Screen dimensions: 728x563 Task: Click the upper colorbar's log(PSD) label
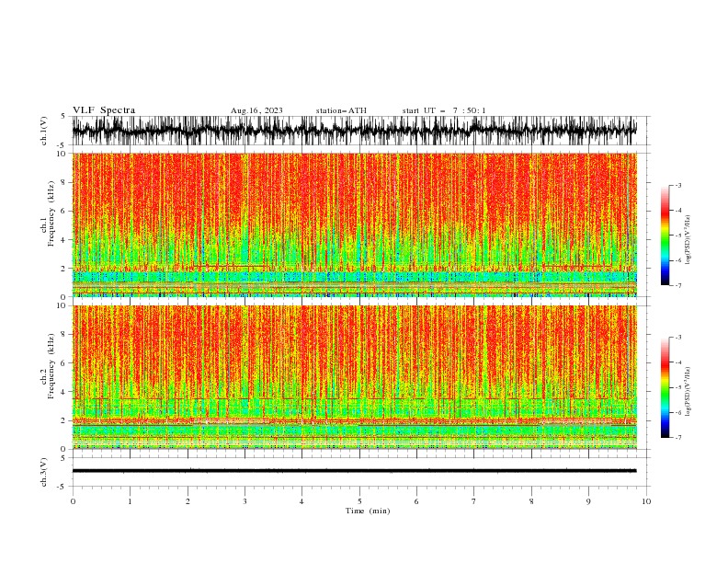click(688, 240)
